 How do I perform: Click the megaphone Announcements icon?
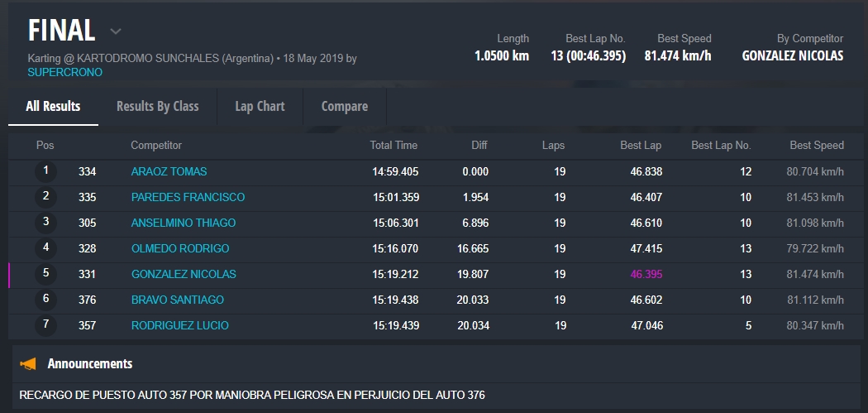click(x=29, y=363)
